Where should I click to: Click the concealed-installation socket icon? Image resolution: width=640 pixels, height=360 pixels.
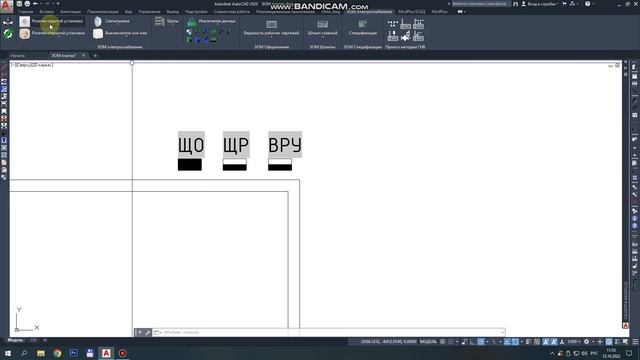[24, 22]
